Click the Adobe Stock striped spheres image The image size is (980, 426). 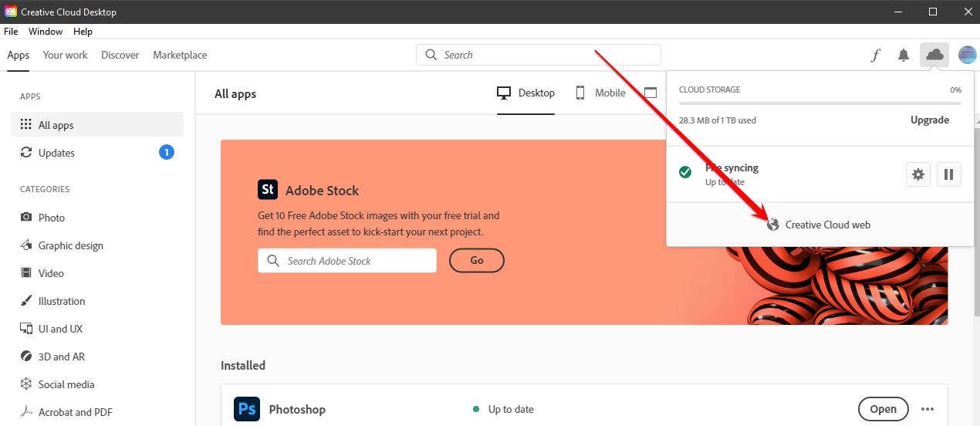pos(837,286)
